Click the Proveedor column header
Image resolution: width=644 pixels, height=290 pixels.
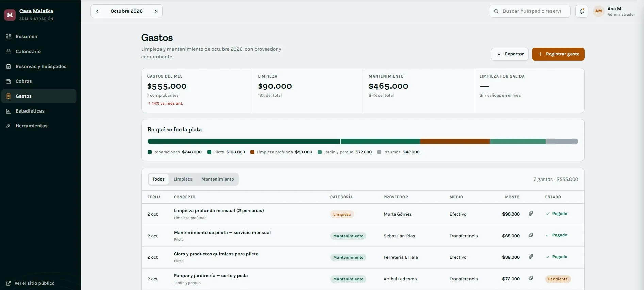[x=396, y=197]
